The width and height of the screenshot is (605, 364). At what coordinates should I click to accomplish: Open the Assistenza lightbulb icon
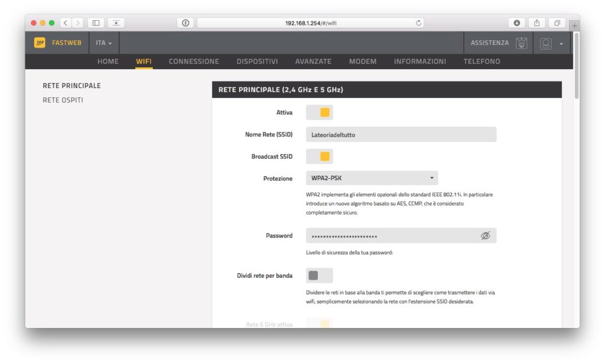[522, 43]
